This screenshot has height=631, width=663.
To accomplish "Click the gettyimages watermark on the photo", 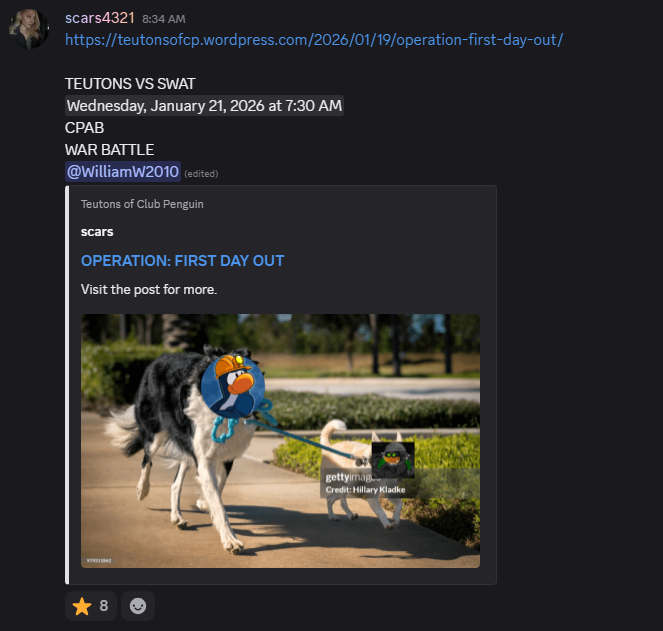I will pyautogui.click(x=353, y=477).
